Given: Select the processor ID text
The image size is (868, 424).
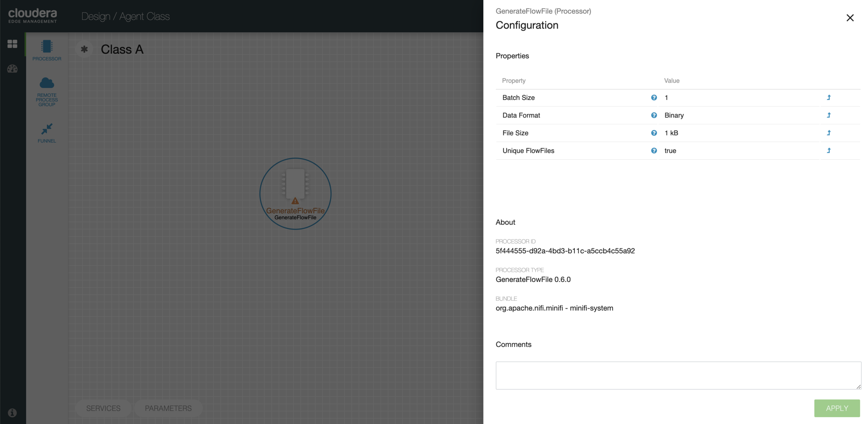Looking at the screenshot, I should point(565,251).
